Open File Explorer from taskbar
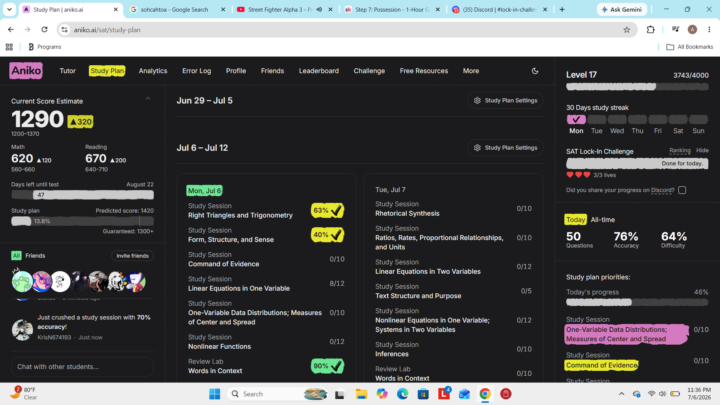Viewport: 720px width, 405px height. [361, 394]
